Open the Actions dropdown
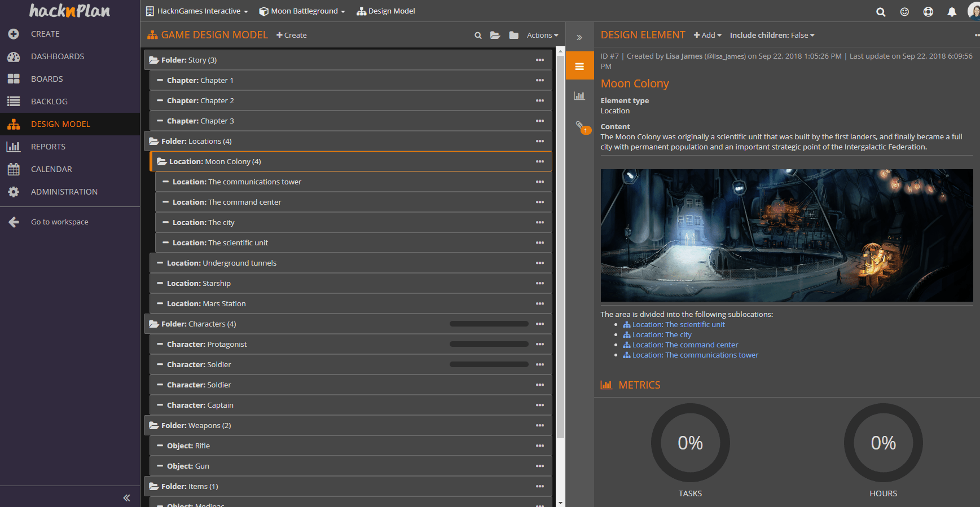The height and width of the screenshot is (507, 980). pyautogui.click(x=542, y=36)
